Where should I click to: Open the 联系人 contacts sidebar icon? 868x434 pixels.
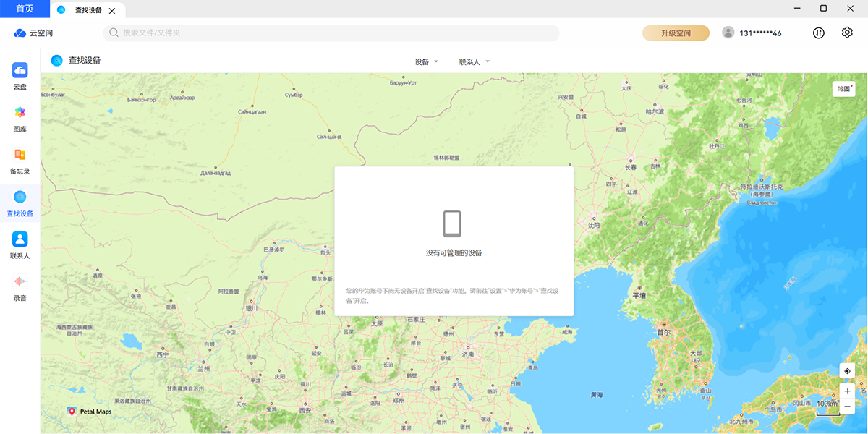point(20,239)
